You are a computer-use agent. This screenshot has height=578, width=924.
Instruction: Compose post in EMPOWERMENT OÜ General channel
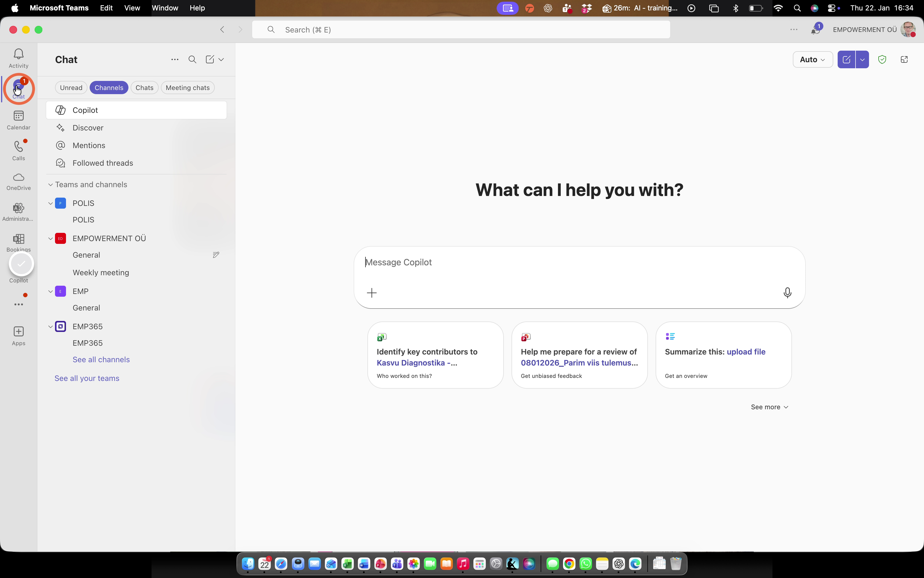[216, 255]
